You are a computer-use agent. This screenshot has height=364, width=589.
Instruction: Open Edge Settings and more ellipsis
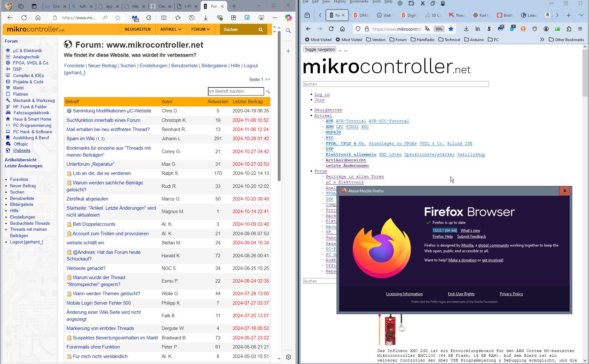click(275, 18)
